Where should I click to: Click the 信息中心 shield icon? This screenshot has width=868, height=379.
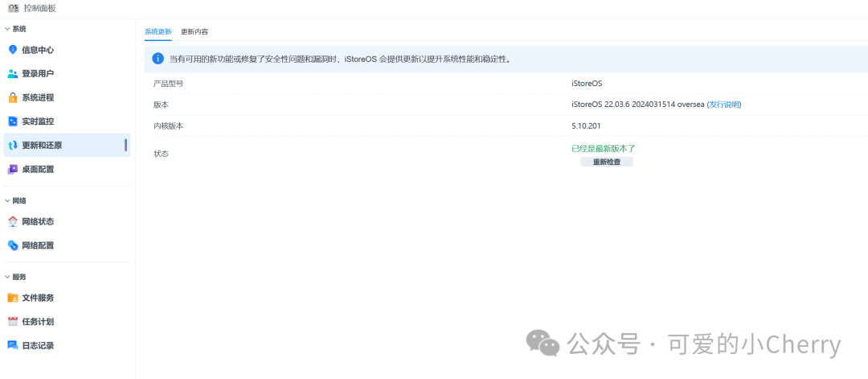coord(13,50)
